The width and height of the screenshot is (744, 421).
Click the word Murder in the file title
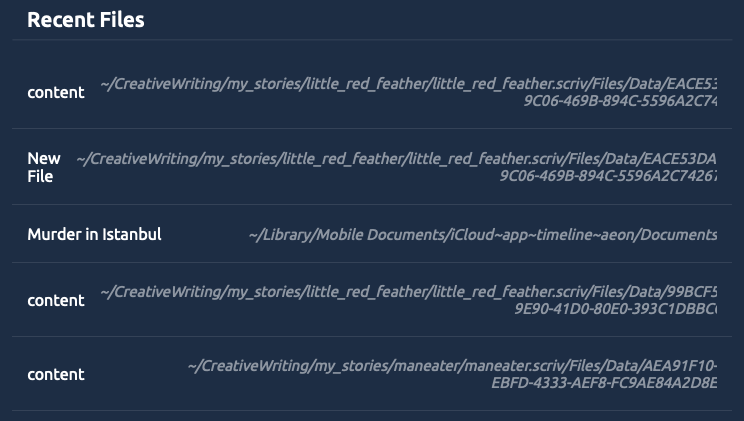click(55, 234)
